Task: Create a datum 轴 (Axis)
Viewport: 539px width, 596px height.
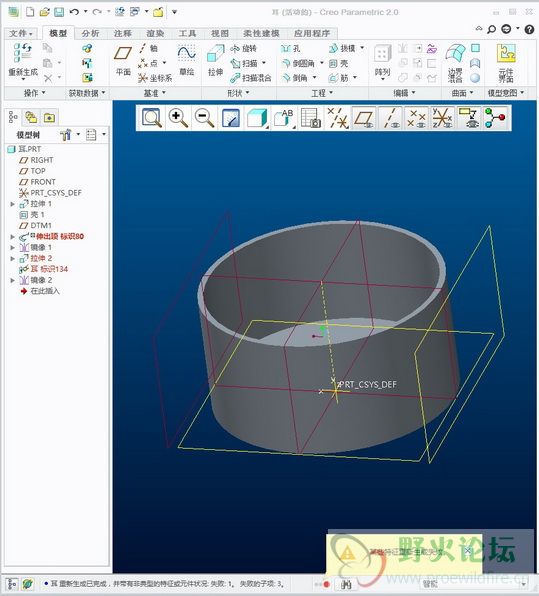Action: pos(148,48)
